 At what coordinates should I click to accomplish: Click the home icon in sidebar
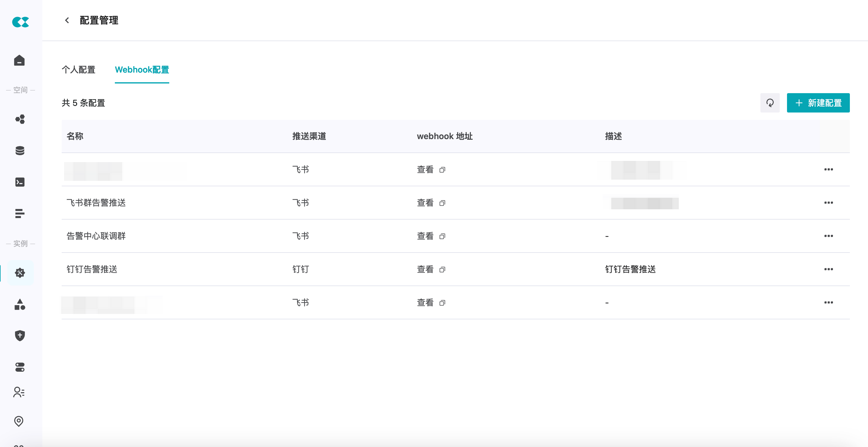click(20, 60)
